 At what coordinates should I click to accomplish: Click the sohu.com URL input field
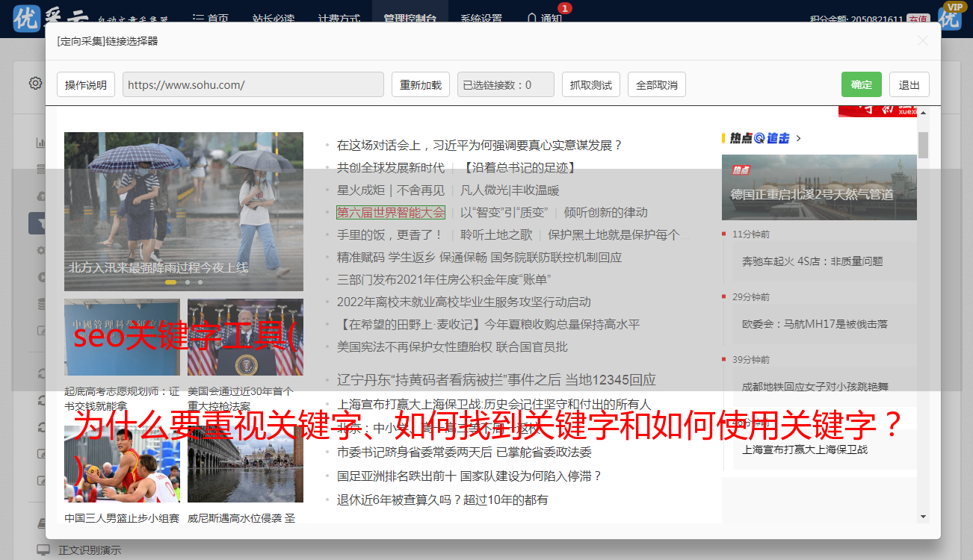(x=253, y=84)
